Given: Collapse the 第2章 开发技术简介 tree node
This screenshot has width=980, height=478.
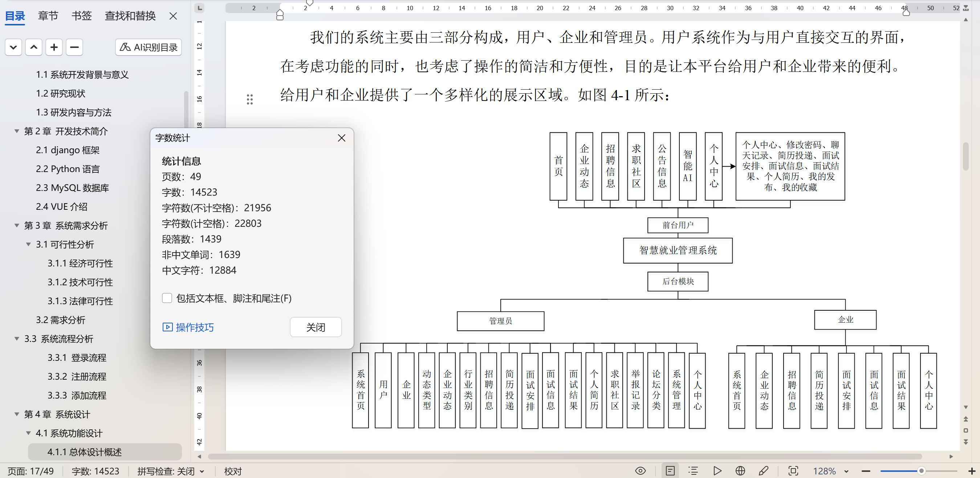Looking at the screenshot, I should point(17,131).
